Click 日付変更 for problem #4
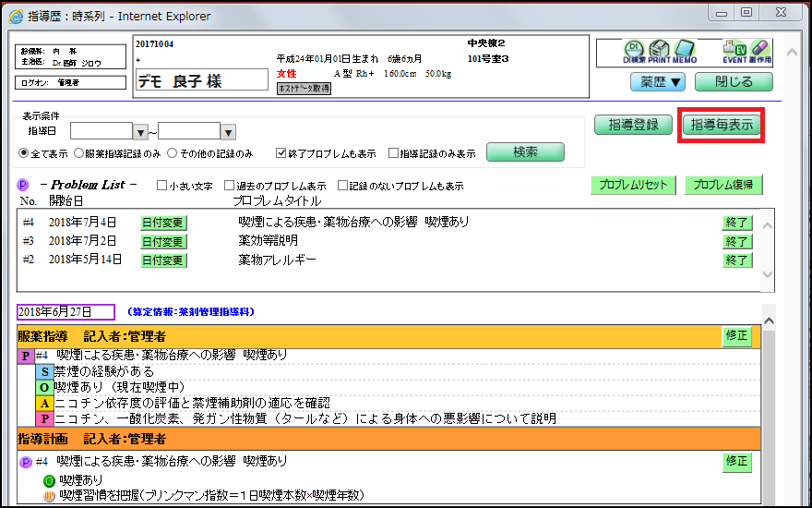The height and width of the screenshot is (508, 812). pyautogui.click(x=163, y=223)
